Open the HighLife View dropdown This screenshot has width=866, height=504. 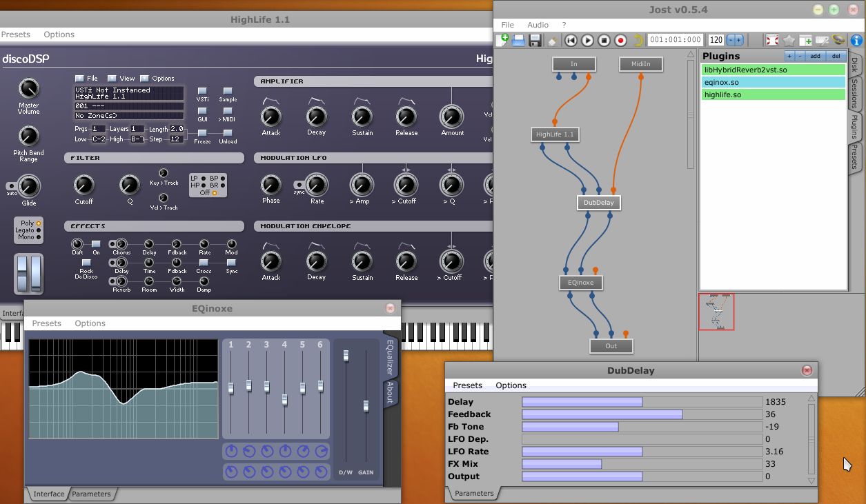[x=112, y=79]
